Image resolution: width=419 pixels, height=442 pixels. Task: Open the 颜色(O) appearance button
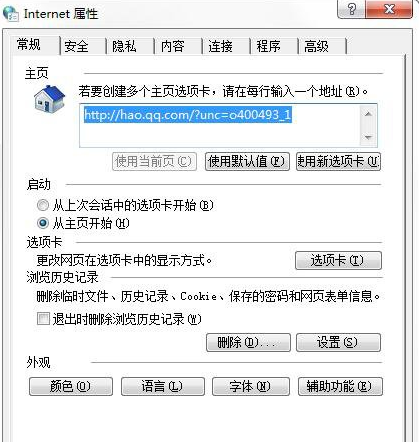[x=71, y=386]
